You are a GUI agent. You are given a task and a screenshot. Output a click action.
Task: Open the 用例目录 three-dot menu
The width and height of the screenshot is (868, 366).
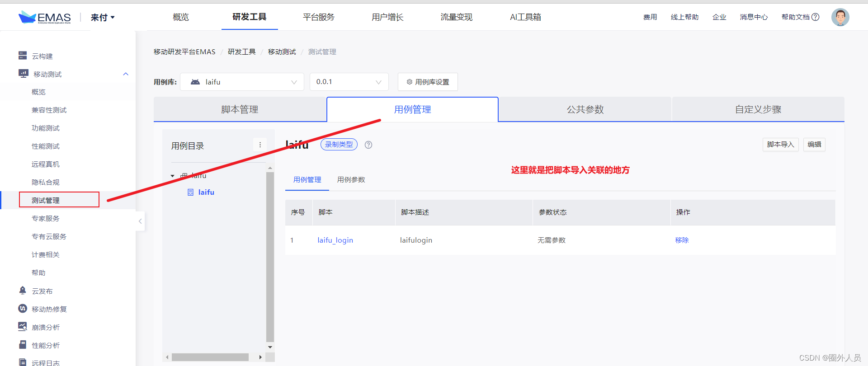(x=260, y=145)
